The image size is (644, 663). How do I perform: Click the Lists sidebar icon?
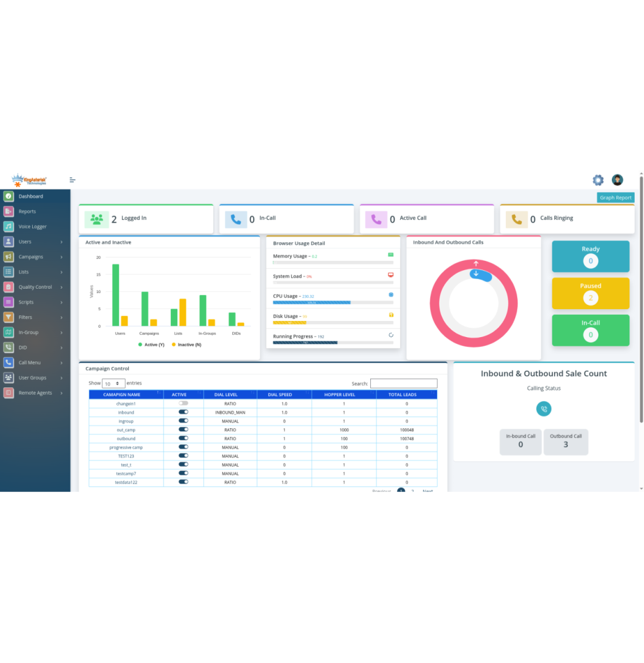tap(9, 272)
